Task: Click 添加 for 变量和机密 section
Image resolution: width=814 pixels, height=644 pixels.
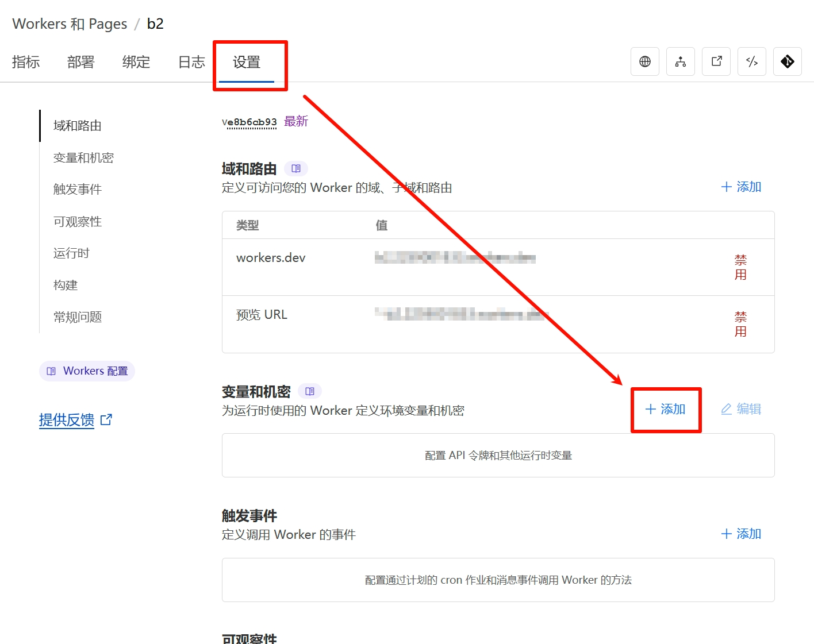Action: [x=665, y=409]
